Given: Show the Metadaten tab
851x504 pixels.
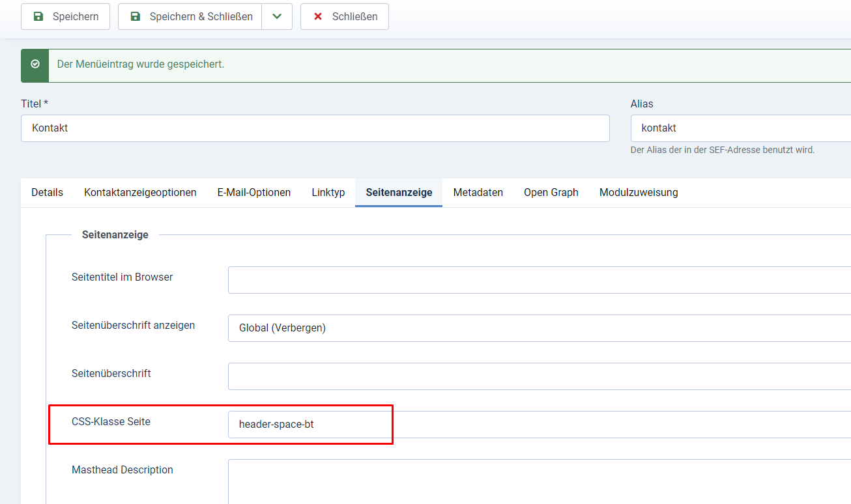Looking at the screenshot, I should pos(478,193).
